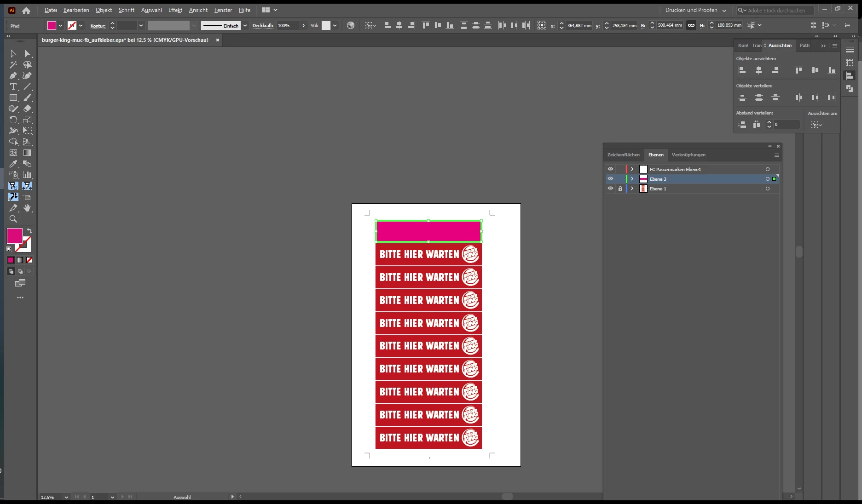Click horizontal align left in Ausrichten panel

point(742,70)
